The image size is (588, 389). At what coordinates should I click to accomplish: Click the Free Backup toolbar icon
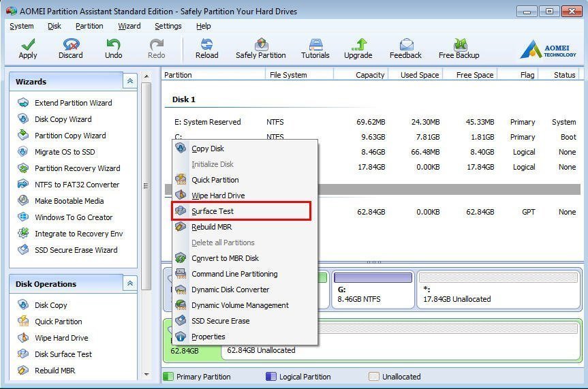[x=460, y=45]
